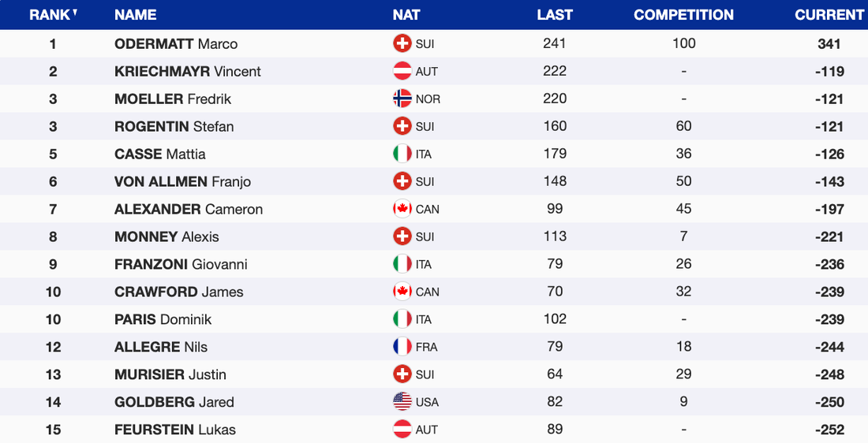Sort by CURRENT column header
Image resolution: width=868 pixels, height=443 pixels.
(x=829, y=15)
